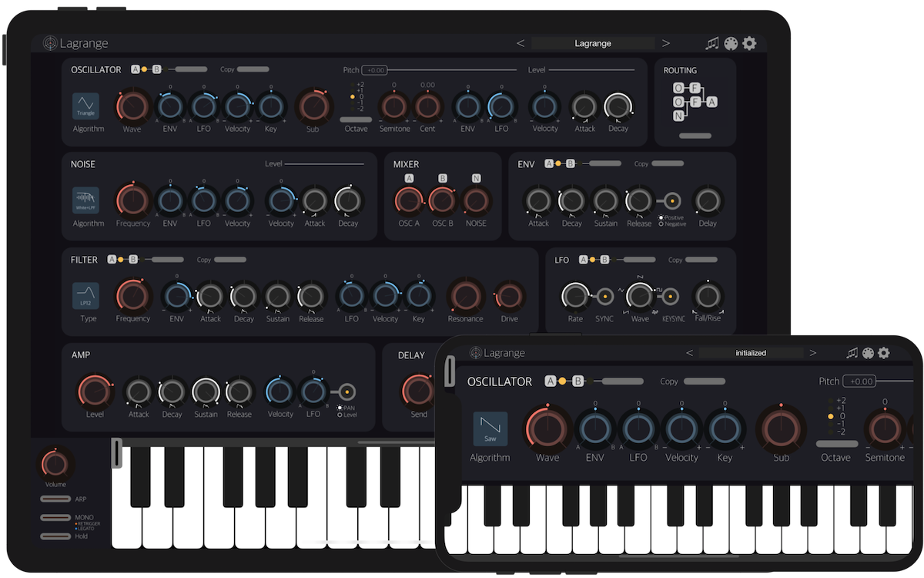Open the Lagrange preset name on tablet
The height and width of the screenshot is (578, 924).
coord(593,43)
